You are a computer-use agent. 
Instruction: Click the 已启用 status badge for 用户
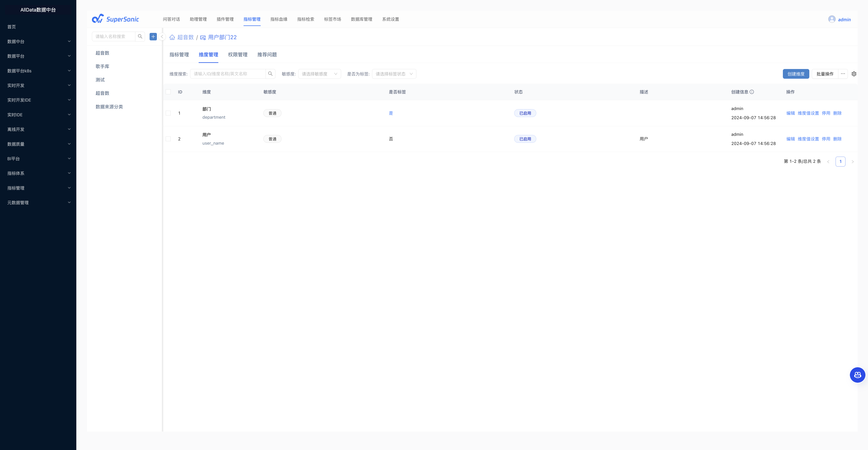[525, 139]
